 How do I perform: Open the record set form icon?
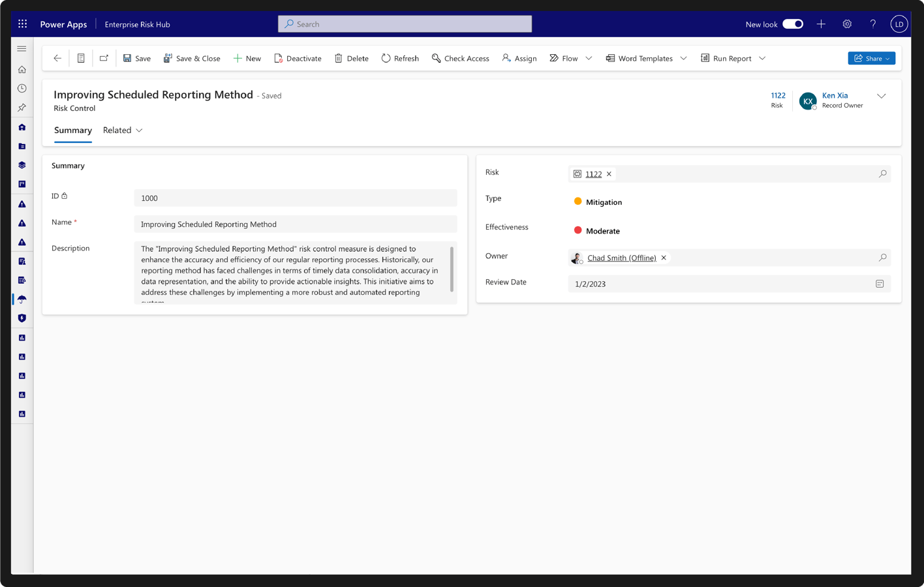81,58
